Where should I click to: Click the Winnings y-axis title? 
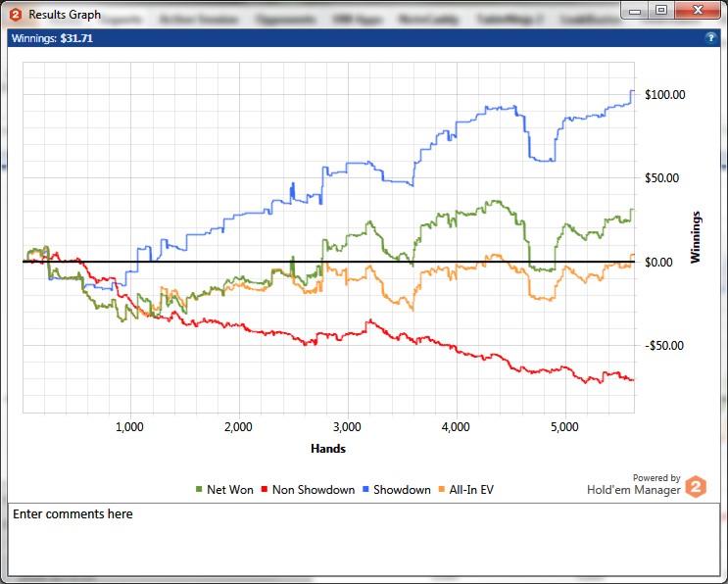point(697,237)
